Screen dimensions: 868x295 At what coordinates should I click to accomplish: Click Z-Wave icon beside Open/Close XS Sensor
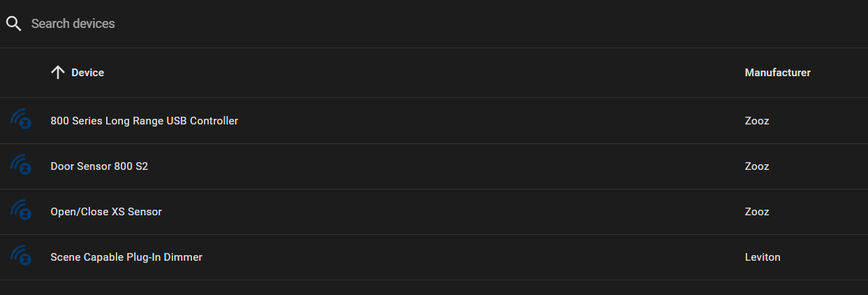click(x=21, y=212)
